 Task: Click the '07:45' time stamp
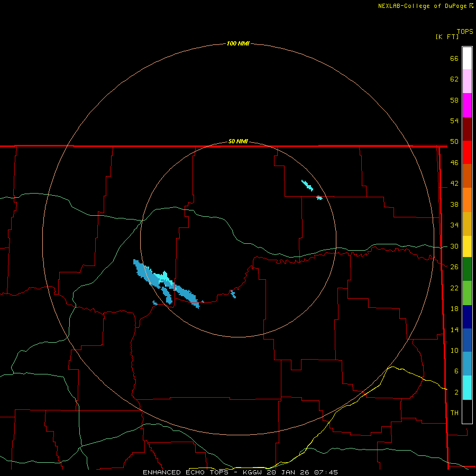[x=326, y=472]
